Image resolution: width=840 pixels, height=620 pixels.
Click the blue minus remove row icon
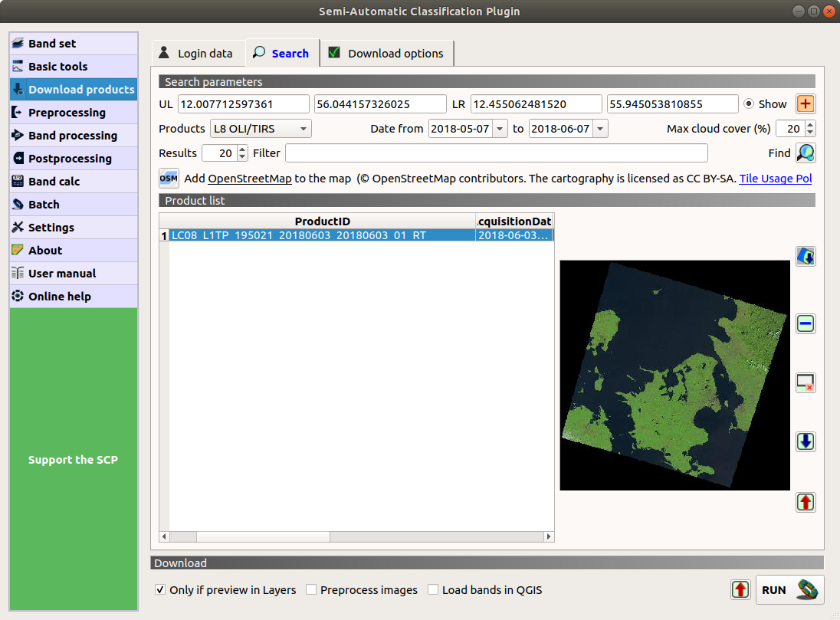click(806, 323)
